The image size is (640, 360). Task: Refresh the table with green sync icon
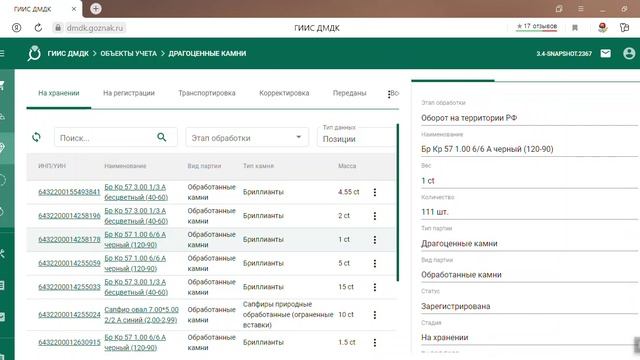(x=37, y=137)
